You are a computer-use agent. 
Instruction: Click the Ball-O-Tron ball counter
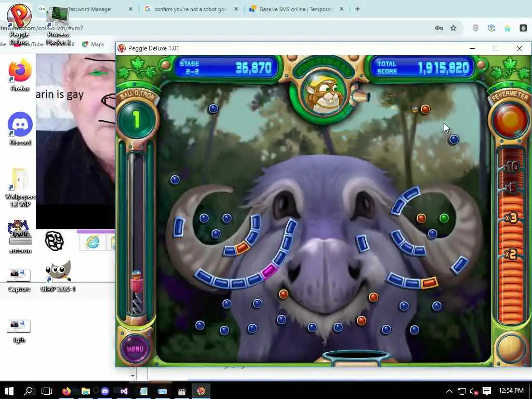tap(137, 119)
